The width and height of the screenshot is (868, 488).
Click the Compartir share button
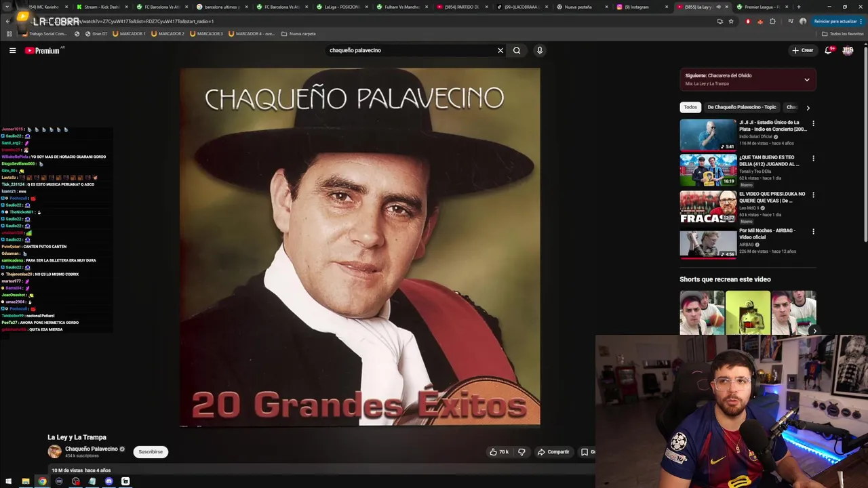tap(553, 451)
